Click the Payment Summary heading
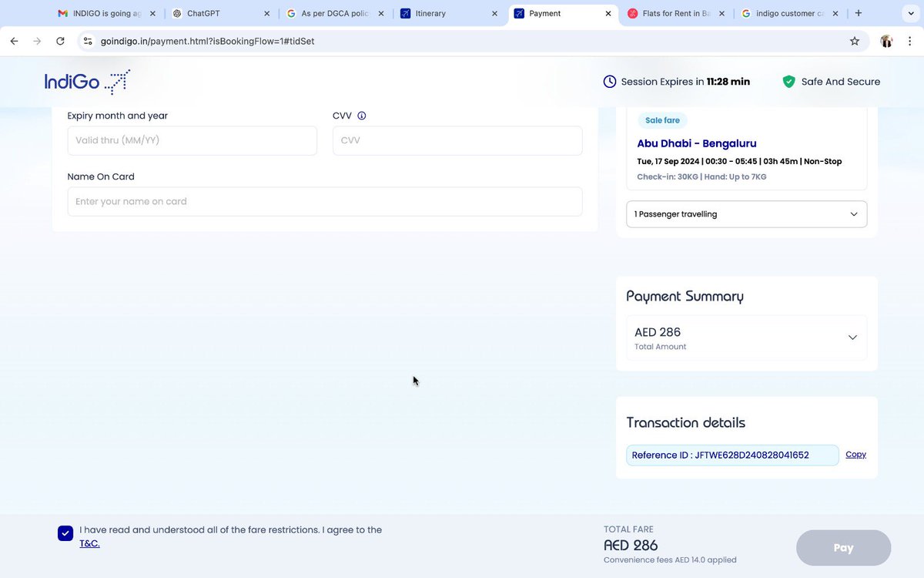924x578 pixels. point(685,296)
